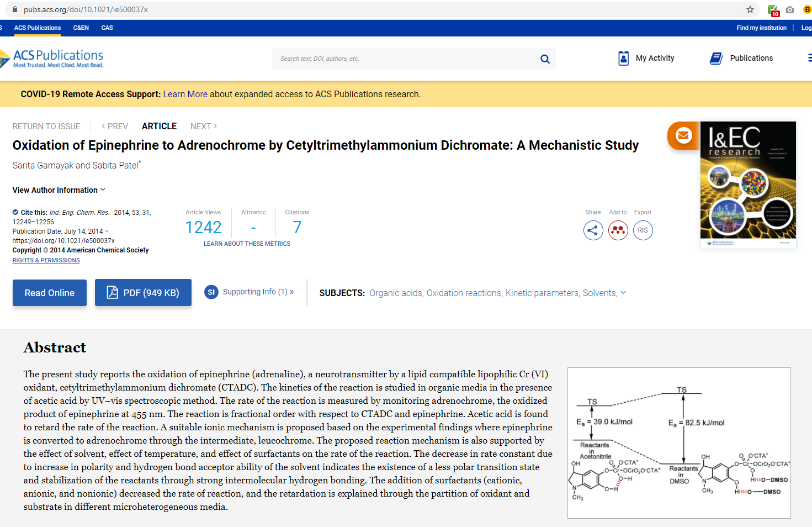Click RETURN TO ISSUE link

(x=46, y=127)
